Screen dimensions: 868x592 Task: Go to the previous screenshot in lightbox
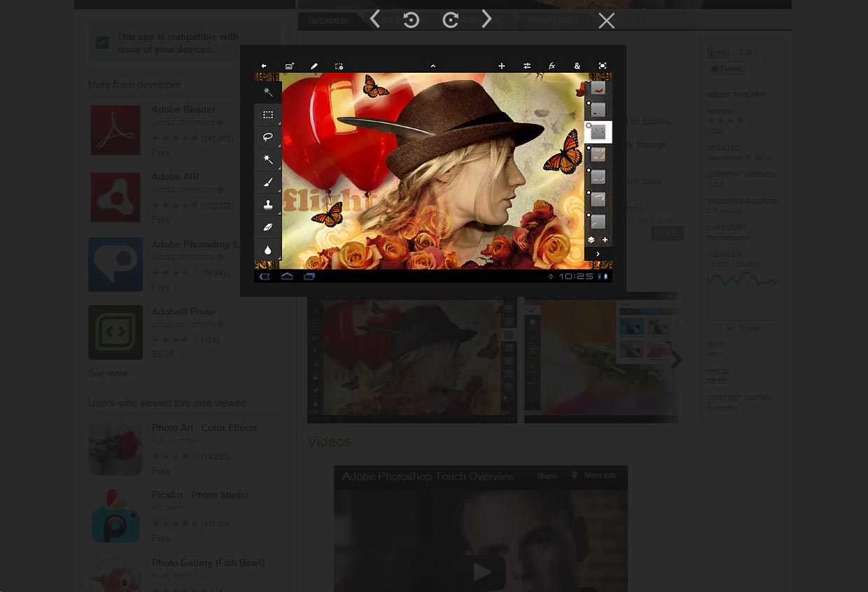375,20
